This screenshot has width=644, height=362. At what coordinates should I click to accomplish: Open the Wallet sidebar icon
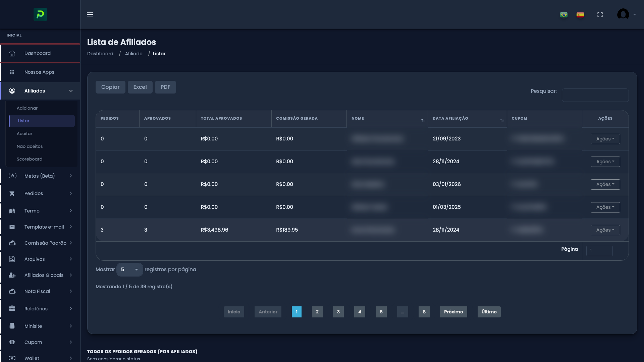click(x=12, y=358)
